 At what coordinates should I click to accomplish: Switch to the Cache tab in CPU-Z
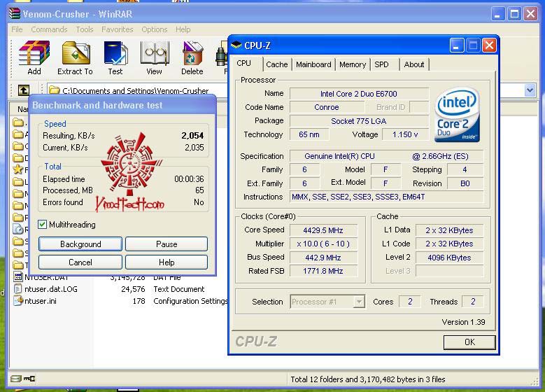277,64
